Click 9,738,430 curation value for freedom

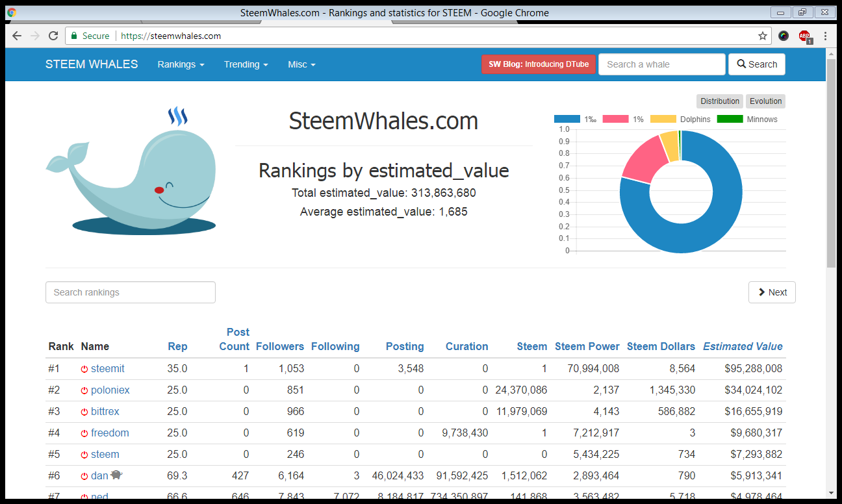click(465, 433)
